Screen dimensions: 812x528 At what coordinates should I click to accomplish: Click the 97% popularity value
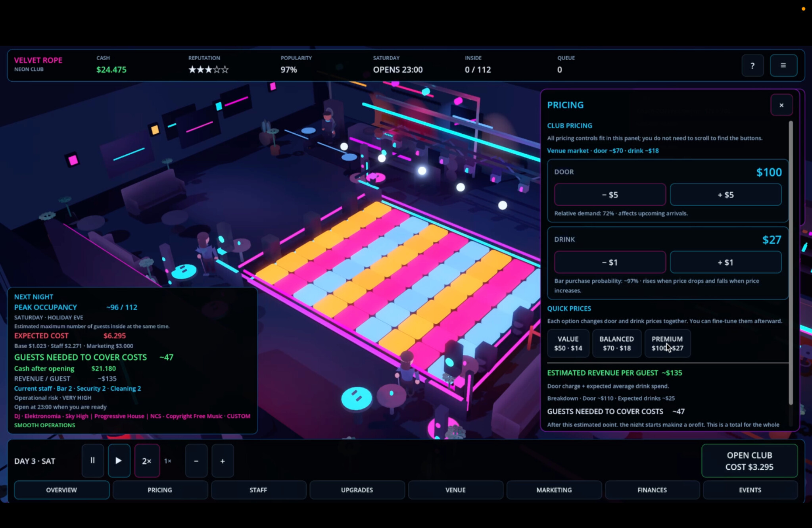(x=289, y=70)
